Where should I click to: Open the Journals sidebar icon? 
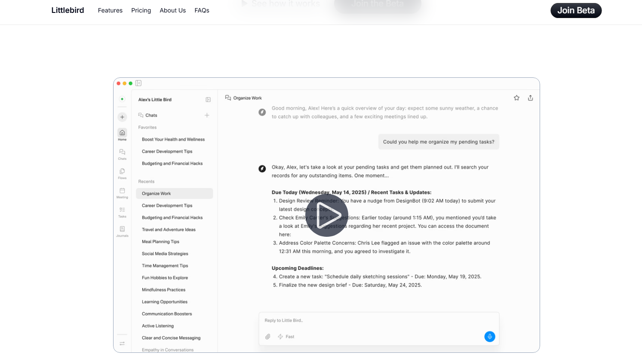click(x=122, y=231)
